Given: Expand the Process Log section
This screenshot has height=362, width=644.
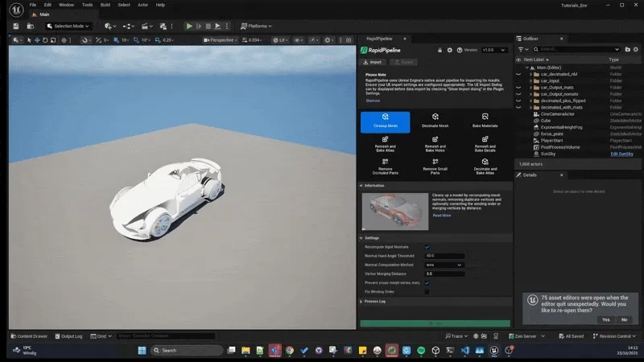Looking at the screenshot, I should (x=375, y=301).
